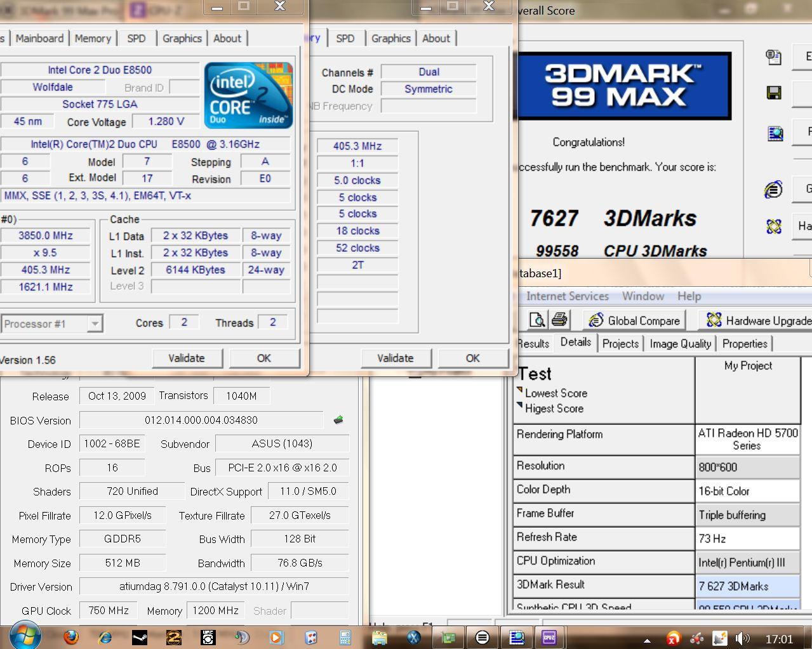Launch Internet Explorer from the taskbar
This screenshot has height=649, width=812.
105,637
